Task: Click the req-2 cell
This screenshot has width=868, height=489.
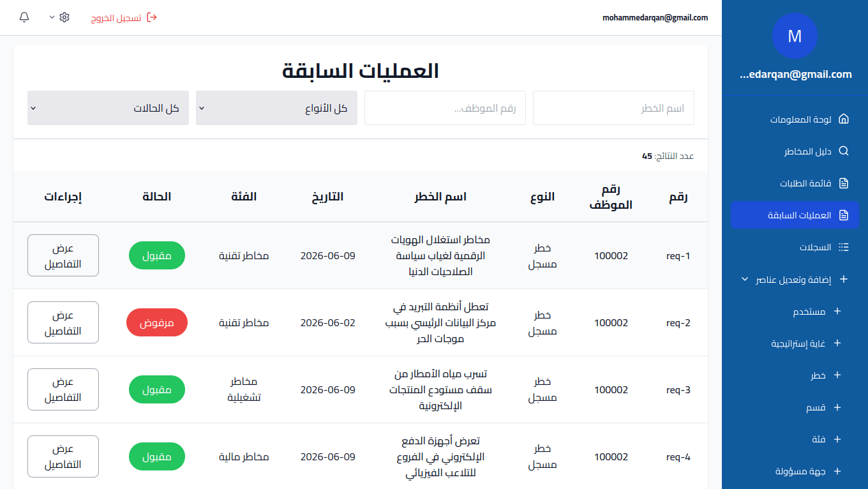Action: (x=678, y=322)
